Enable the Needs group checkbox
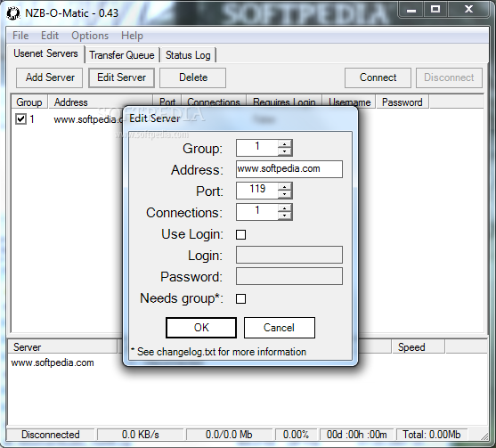 point(240,298)
